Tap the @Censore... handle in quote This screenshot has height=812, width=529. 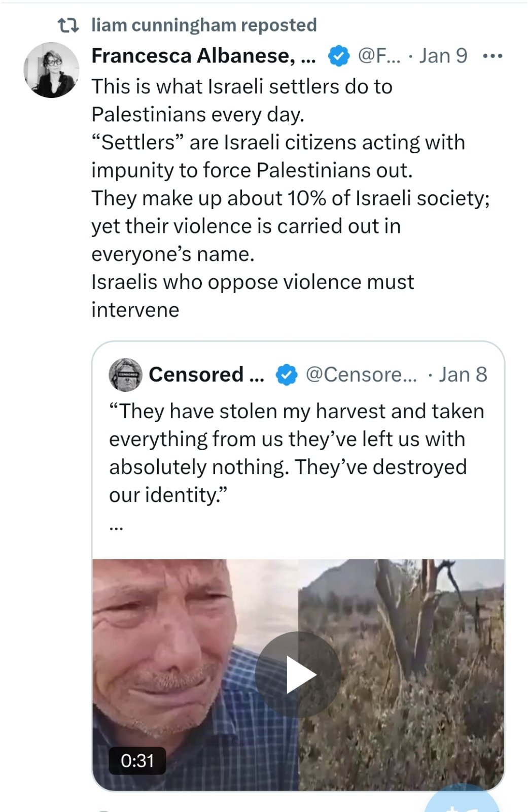[x=361, y=375]
